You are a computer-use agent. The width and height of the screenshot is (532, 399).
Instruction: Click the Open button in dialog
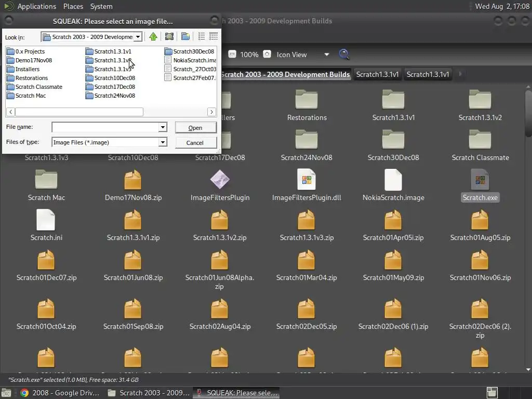coord(195,128)
